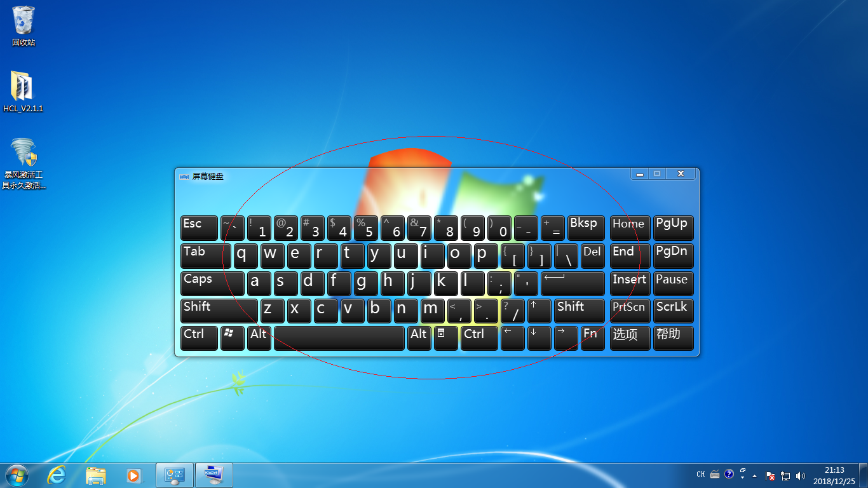The image size is (868, 488).
Task: Open the control panel taskbar item
Action: (x=174, y=475)
